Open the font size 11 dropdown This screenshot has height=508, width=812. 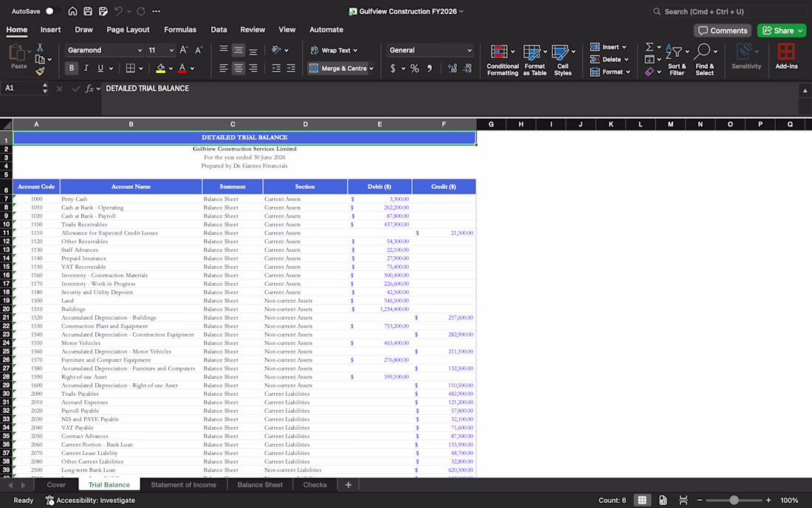[x=171, y=50]
